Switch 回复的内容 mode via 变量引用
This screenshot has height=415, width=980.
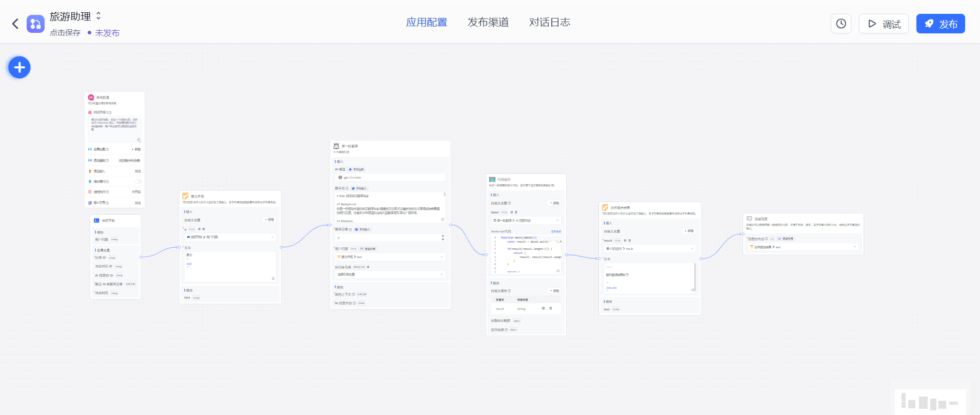786,239
